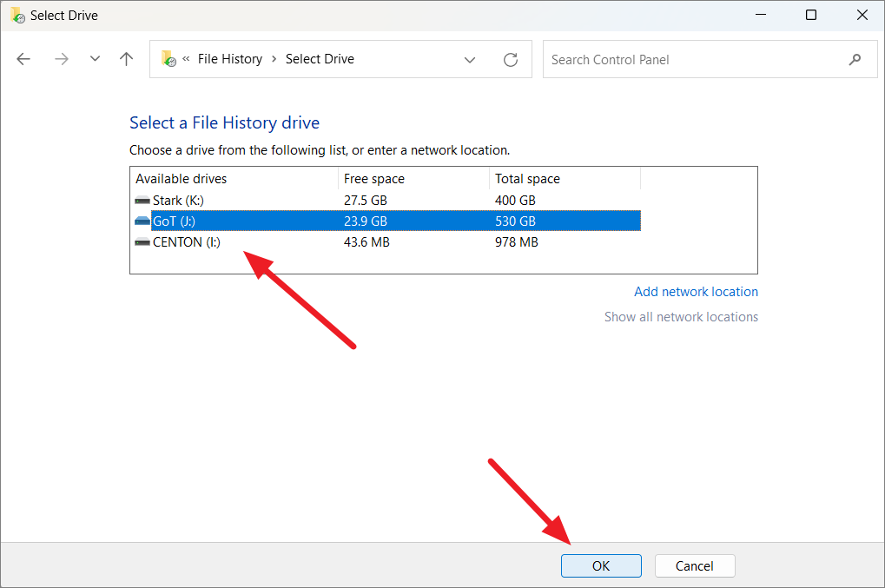Open the address bar dropdown arrow
Screen dimensions: 885x588
470,58
